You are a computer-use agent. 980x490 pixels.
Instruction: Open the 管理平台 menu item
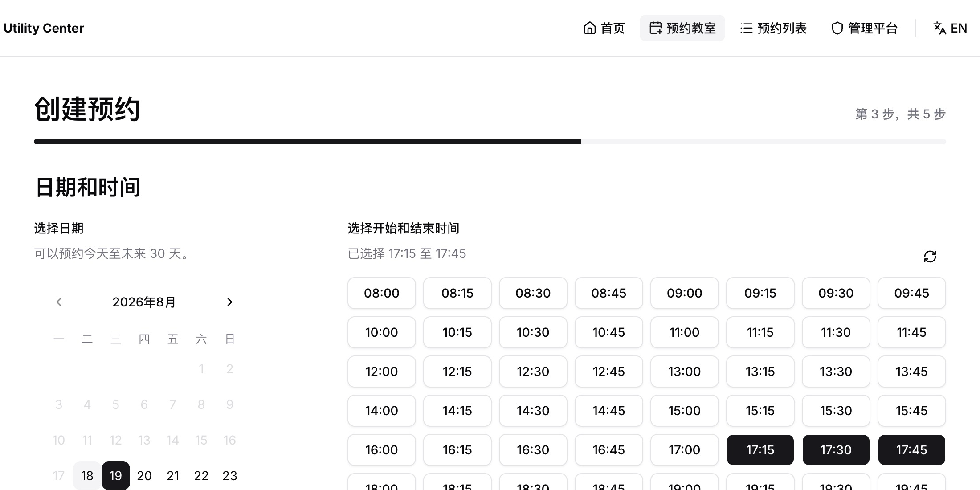coord(864,28)
